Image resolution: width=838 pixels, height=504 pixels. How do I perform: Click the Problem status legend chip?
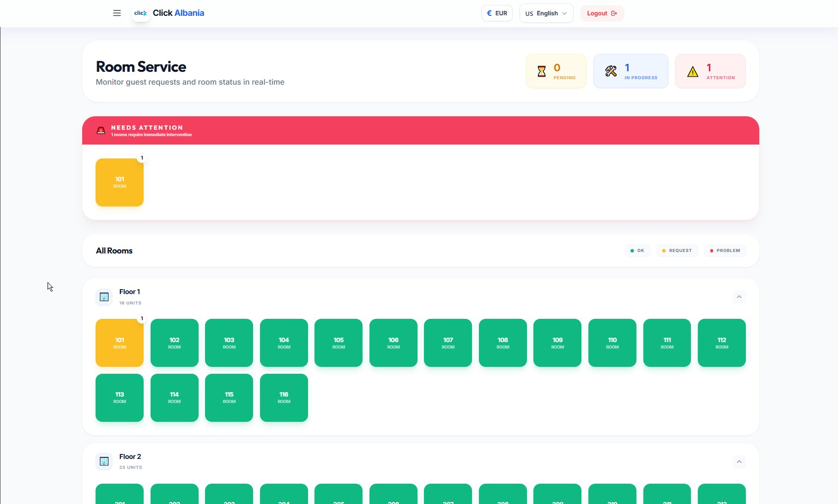coord(725,251)
